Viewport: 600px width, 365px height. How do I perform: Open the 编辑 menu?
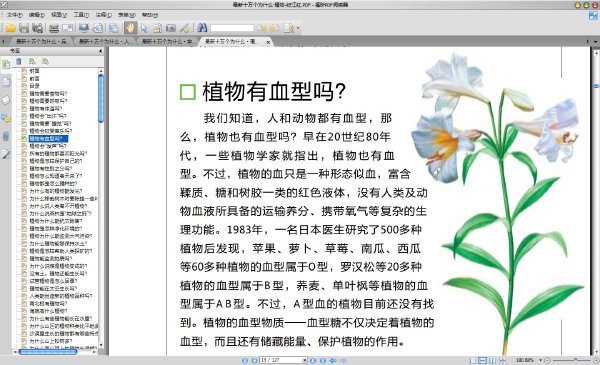point(37,15)
